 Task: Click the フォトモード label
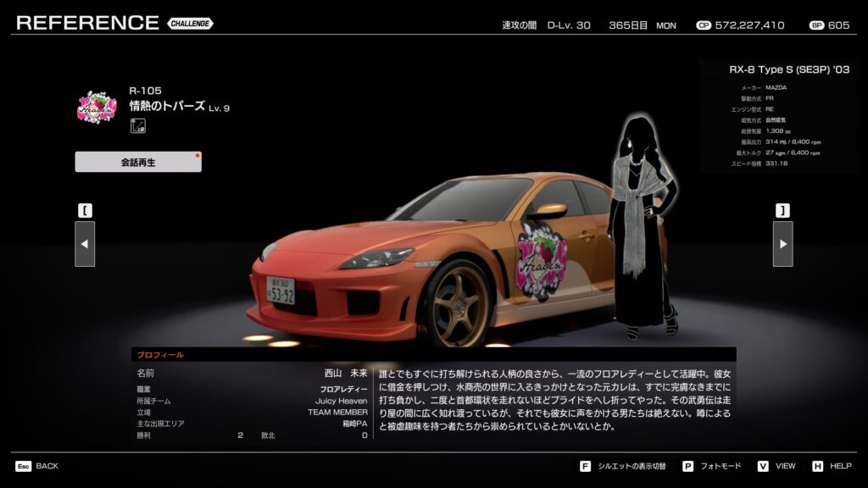[721, 466]
